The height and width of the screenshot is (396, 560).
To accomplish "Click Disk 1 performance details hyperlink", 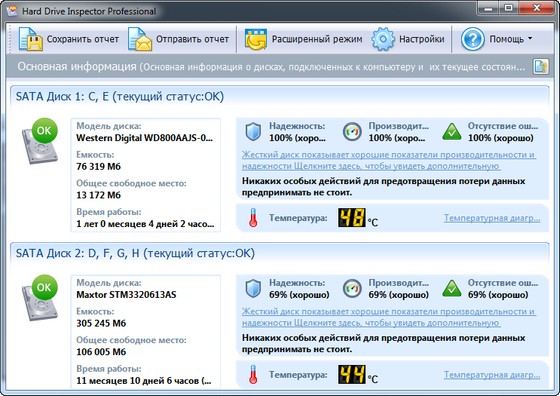I will pos(389,160).
